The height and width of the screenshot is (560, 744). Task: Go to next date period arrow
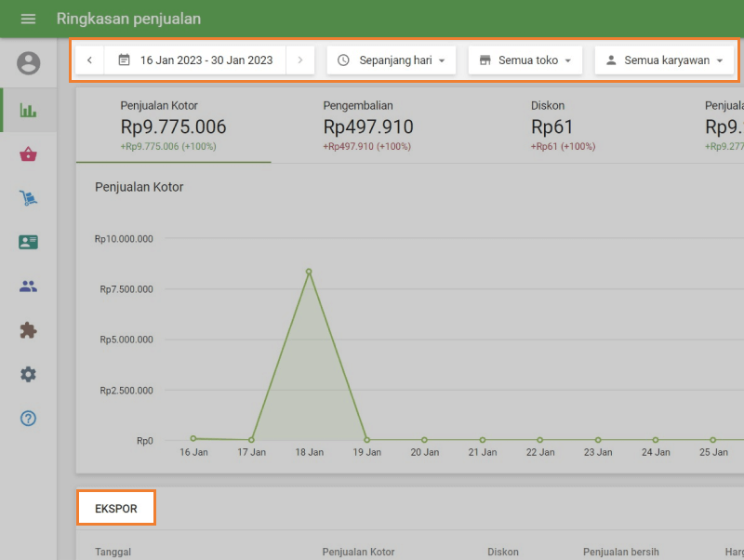pyautogui.click(x=299, y=60)
